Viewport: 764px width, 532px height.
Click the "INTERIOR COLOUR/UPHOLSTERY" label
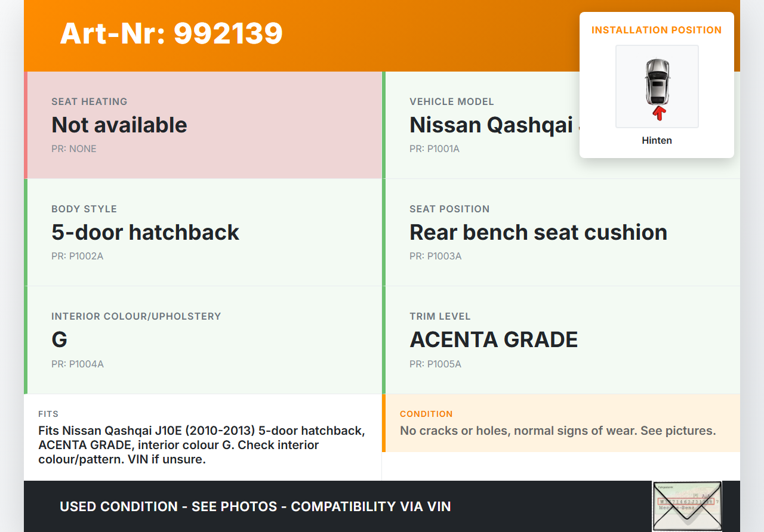pos(136,316)
